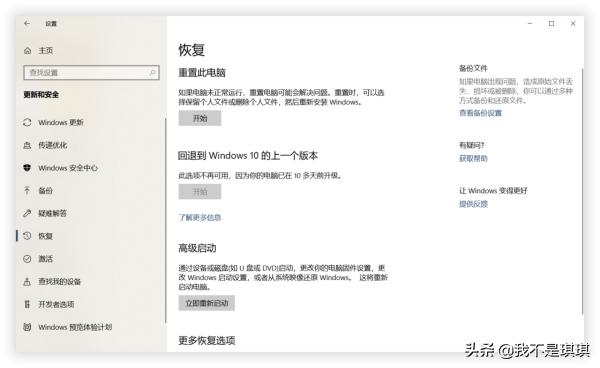Click the 立即重新启动 button
The height and width of the screenshot is (368, 600).
pos(207,303)
